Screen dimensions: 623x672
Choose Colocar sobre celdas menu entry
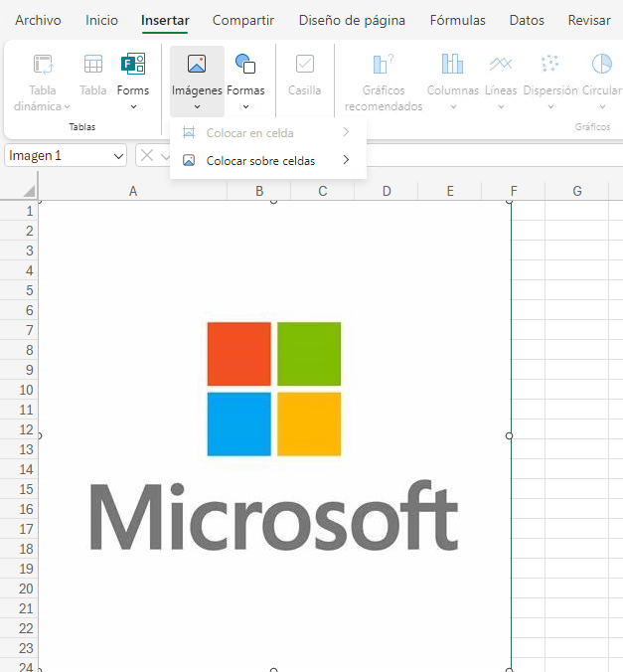coord(268,161)
